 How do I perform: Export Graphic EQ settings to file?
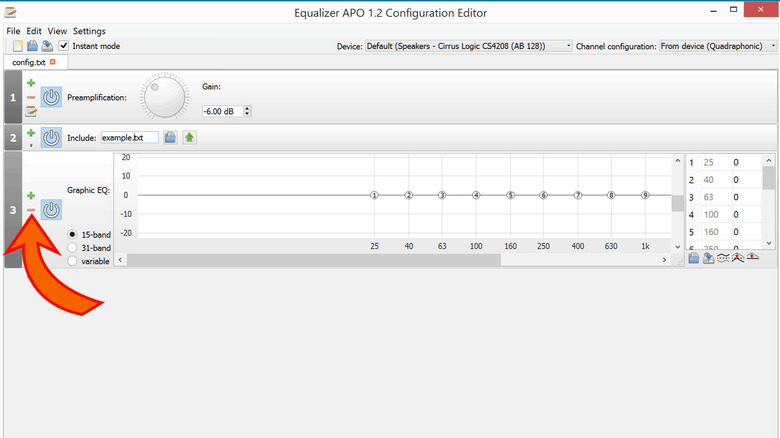pyautogui.click(x=708, y=257)
